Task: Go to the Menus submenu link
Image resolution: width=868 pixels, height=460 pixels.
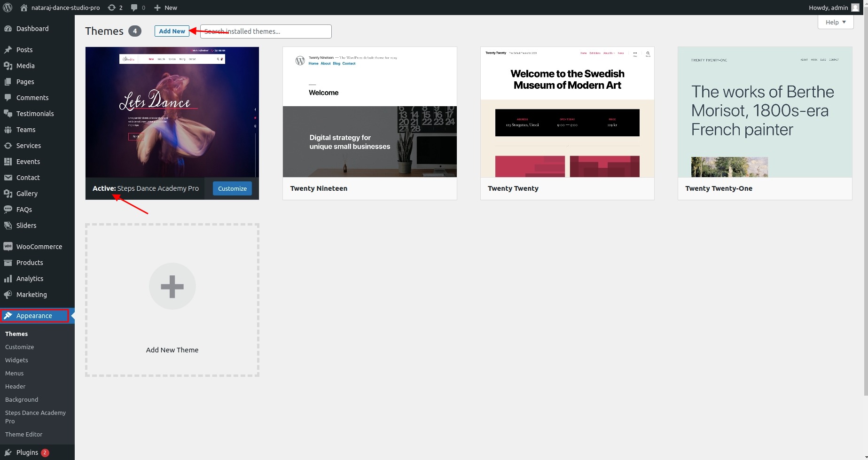Action: tap(14, 373)
